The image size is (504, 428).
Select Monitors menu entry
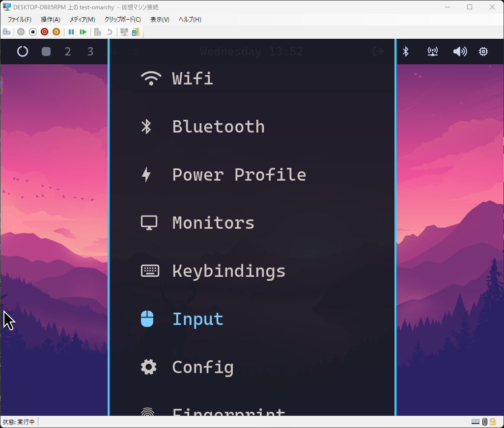point(252,223)
